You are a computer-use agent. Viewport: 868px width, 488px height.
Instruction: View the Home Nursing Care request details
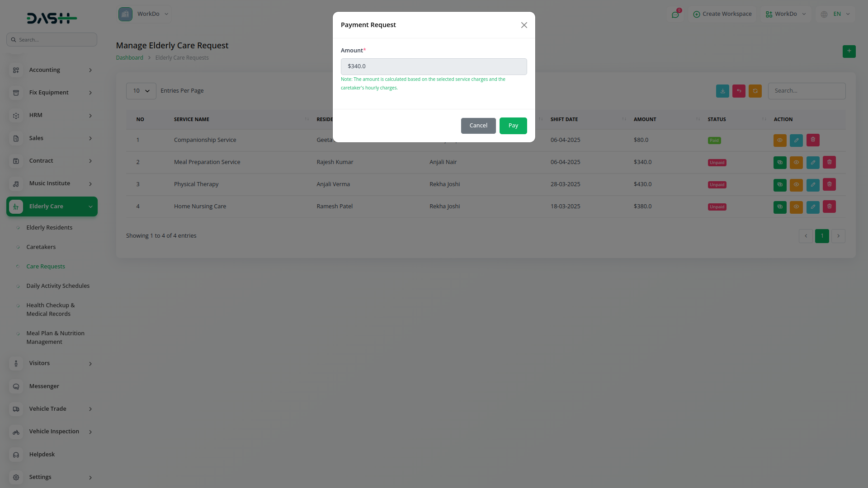796,207
